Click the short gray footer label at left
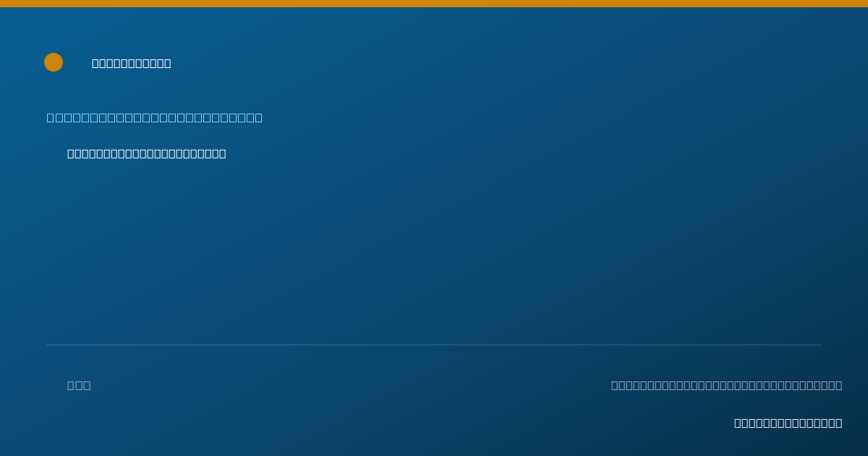Image resolution: width=868 pixels, height=456 pixels. [x=79, y=385]
